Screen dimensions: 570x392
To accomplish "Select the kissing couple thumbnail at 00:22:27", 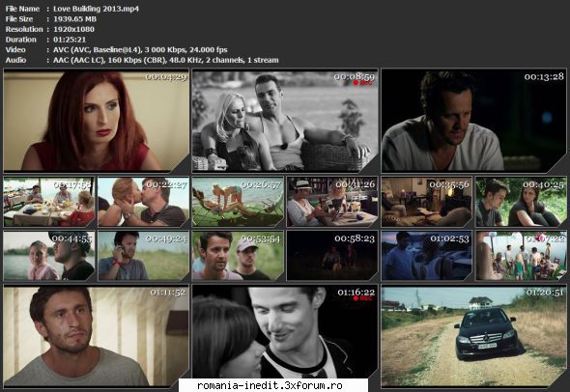I will (x=144, y=202).
